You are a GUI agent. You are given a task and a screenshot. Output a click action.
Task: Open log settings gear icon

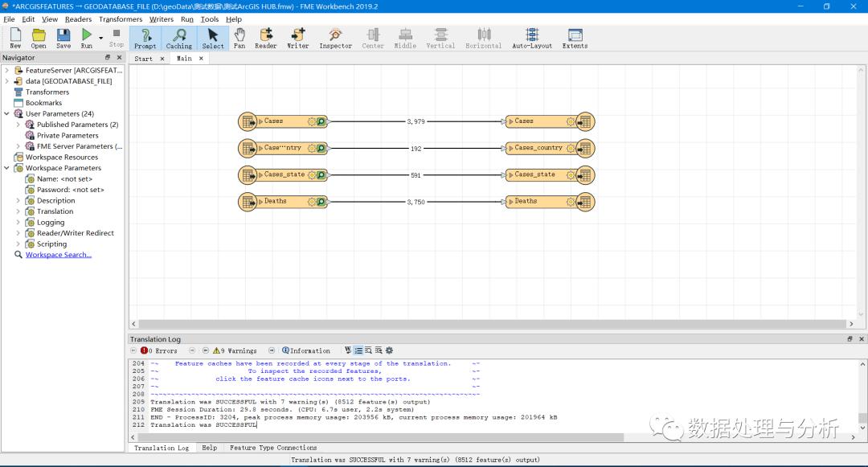click(390, 350)
